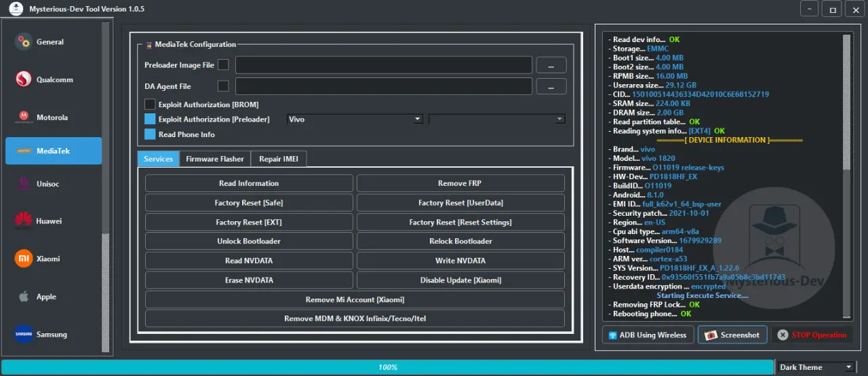Click the DA Agent File path field

(x=384, y=86)
